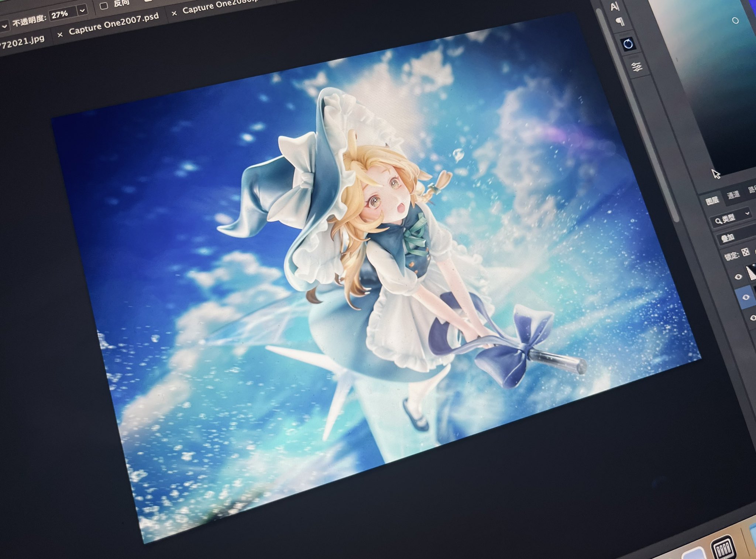This screenshot has width=756, height=559.
Task: Hide the highlighted selected layer's eye icon
Action: (745, 297)
